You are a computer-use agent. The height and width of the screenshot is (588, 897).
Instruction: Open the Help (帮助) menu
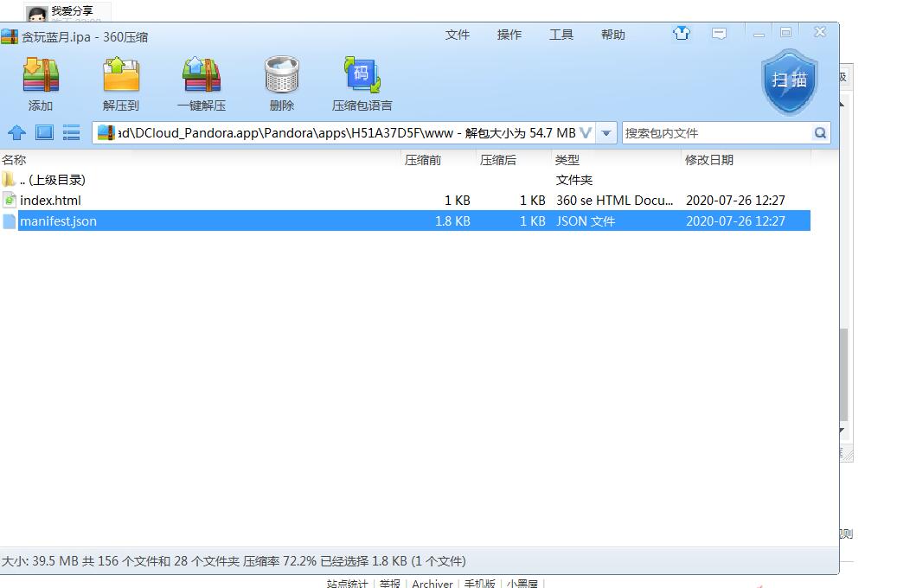pos(613,35)
